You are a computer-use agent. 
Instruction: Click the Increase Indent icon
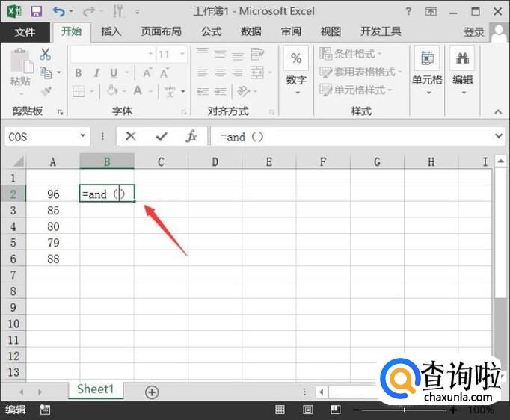click(x=220, y=91)
